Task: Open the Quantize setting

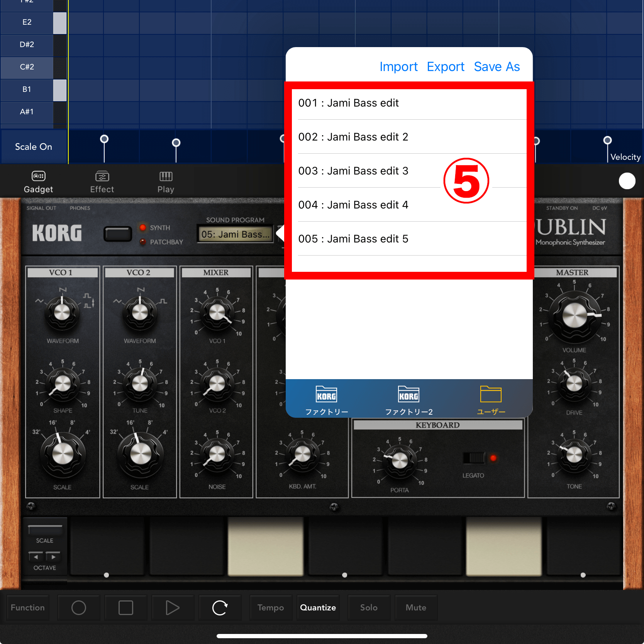Action: (x=318, y=608)
